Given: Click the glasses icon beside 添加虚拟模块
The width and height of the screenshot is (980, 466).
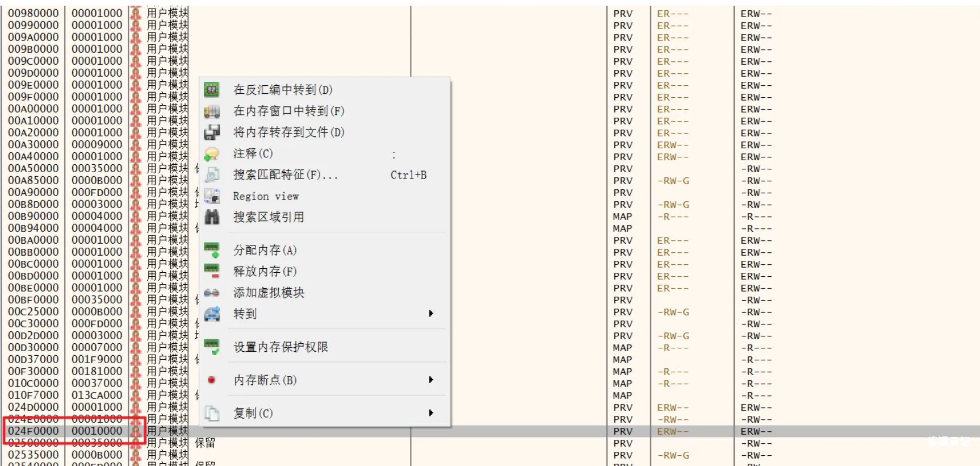Looking at the screenshot, I should [x=212, y=293].
